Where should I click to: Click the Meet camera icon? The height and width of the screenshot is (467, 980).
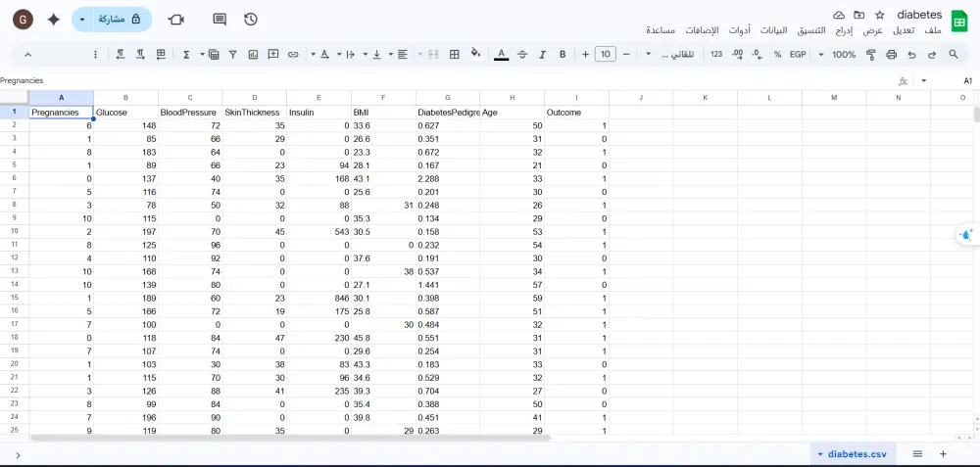(x=176, y=20)
